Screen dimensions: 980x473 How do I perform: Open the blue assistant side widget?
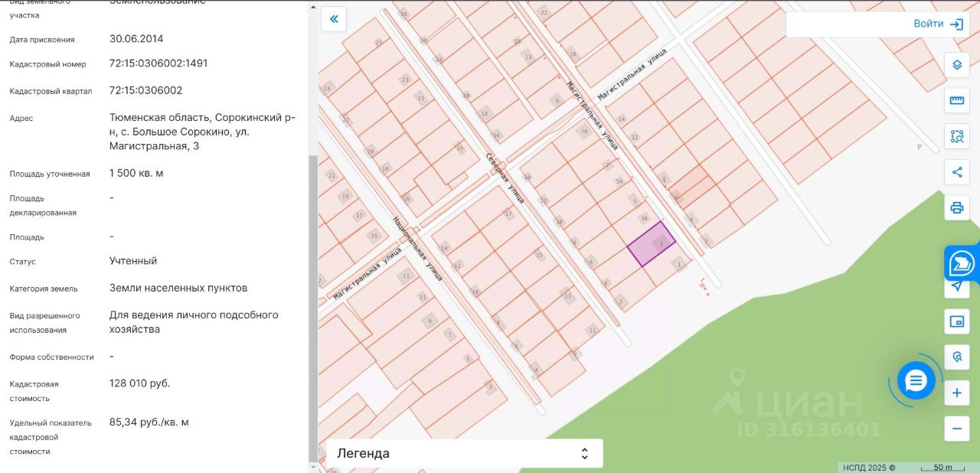(962, 263)
